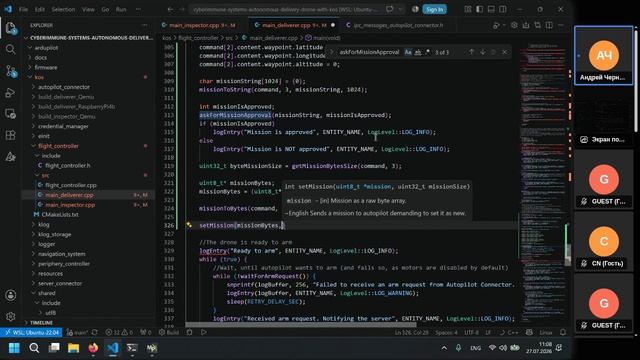The image size is (640, 360).
Task: Collapse the flight_controller folder
Action: (58, 146)
